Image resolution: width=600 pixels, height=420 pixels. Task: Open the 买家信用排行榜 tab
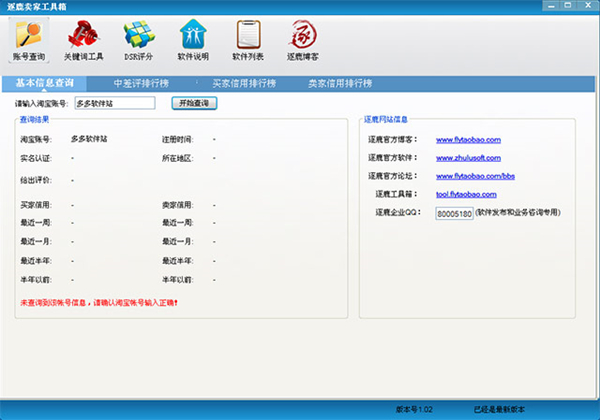240,83
